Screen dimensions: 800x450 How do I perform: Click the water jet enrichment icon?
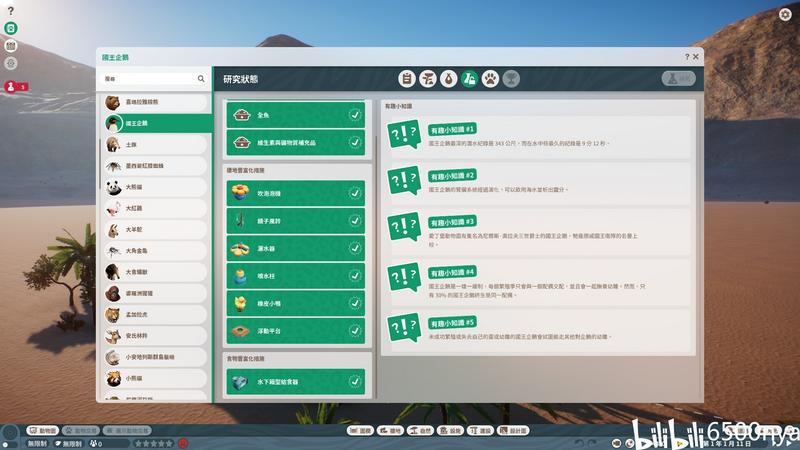click(240, 276)
